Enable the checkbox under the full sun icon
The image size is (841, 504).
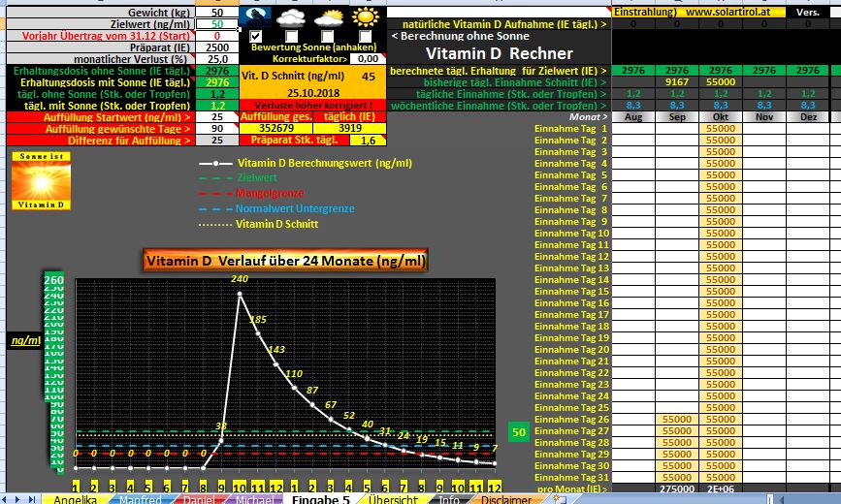[x=366, y=36]
